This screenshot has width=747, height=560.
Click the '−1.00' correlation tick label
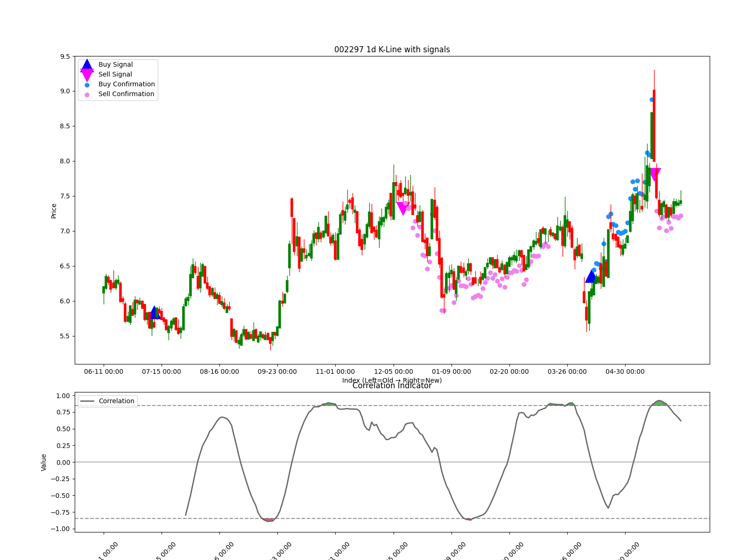point(60,529)
